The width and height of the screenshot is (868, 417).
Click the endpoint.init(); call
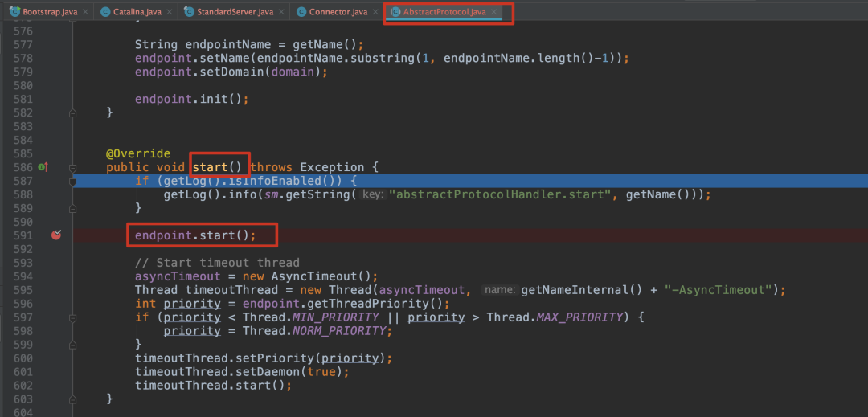click(191, 99)
